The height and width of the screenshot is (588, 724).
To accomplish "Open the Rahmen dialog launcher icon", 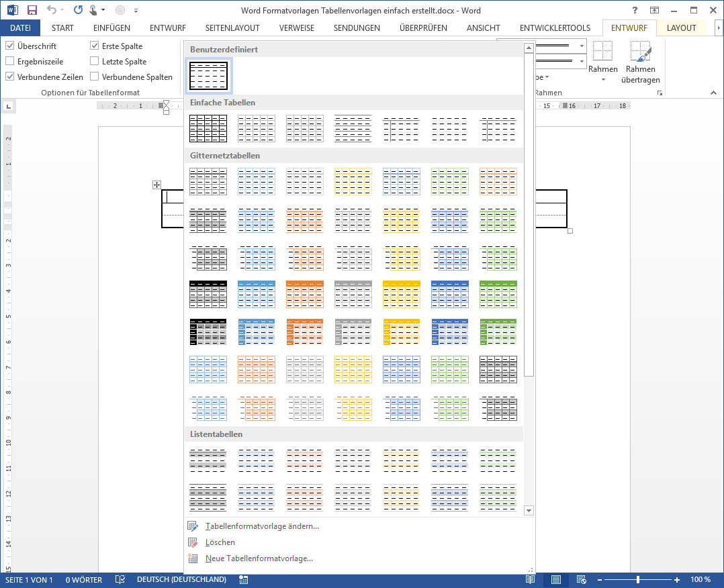I will click(660, 93).
